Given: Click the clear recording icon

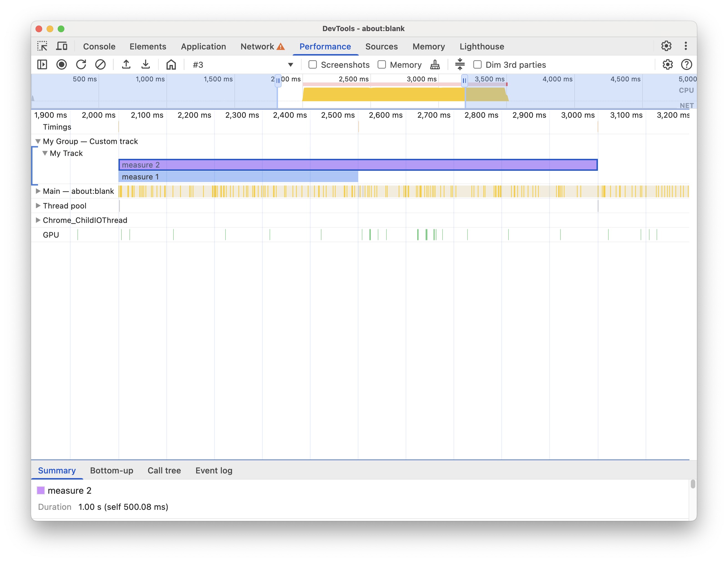Looking at the screenshot, I should (x=100, y=64).
